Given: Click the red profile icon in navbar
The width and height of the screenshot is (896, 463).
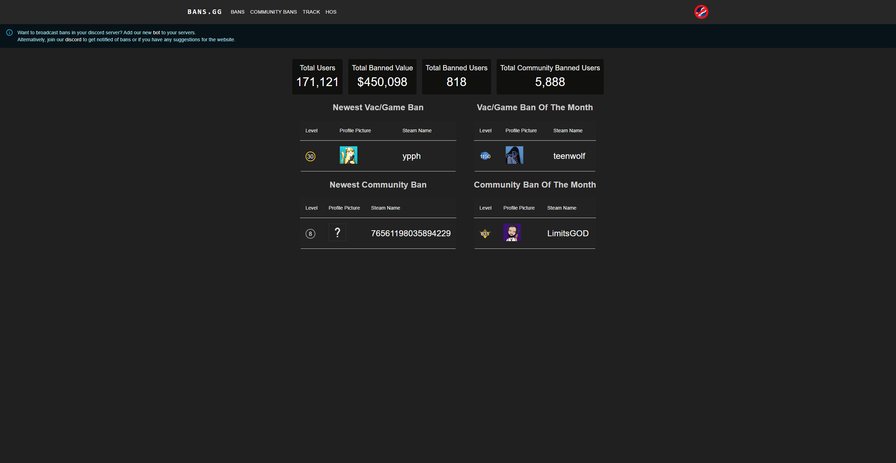Looking at the screenshot, I should point(701,12).
